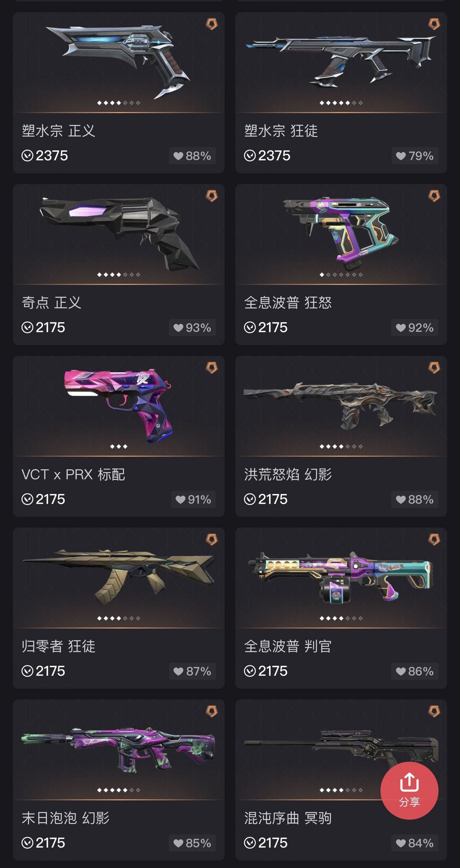
Task: Open the 末日泡泡 幻影 skin title
Action: 66,818
